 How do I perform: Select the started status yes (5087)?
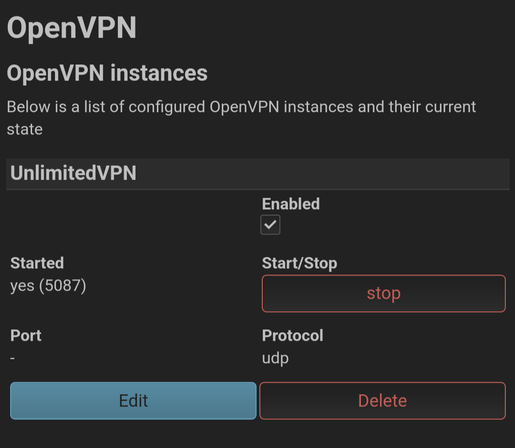pyautogui.click(x=48, y=286)
